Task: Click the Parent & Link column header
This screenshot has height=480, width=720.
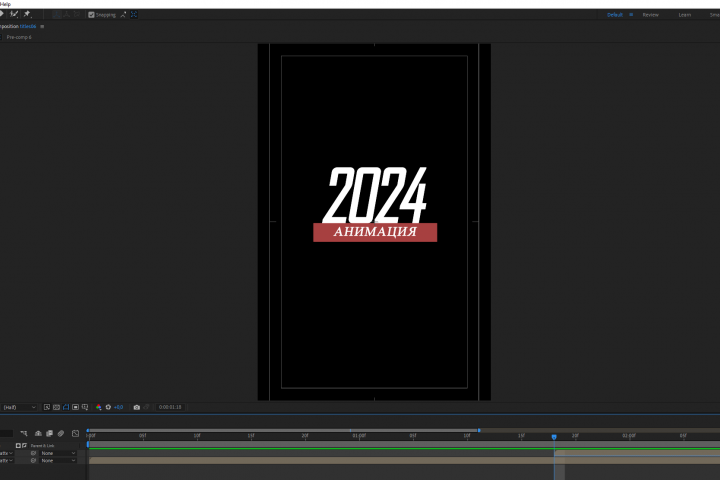Action: point(42,446)
